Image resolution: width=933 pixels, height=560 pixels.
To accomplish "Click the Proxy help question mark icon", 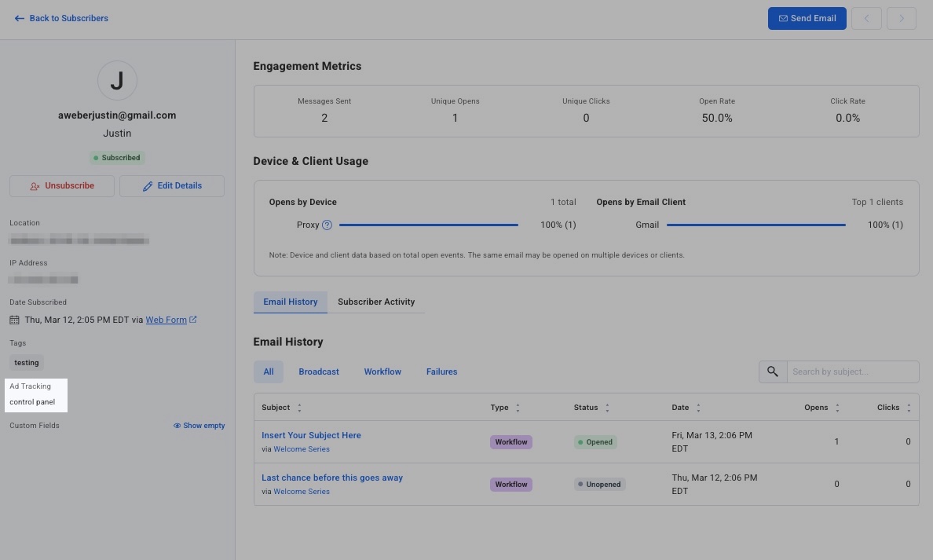I will pos(327,225).
